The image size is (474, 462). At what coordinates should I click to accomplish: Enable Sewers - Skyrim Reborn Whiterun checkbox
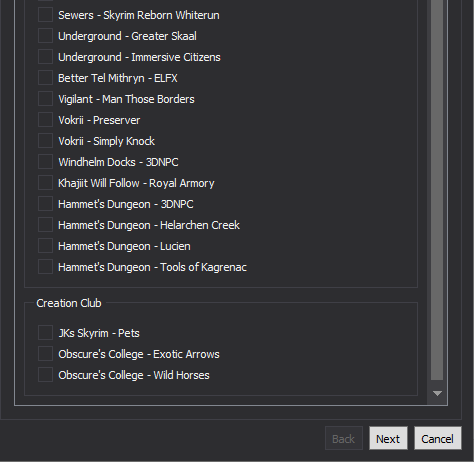click(45, 15)
